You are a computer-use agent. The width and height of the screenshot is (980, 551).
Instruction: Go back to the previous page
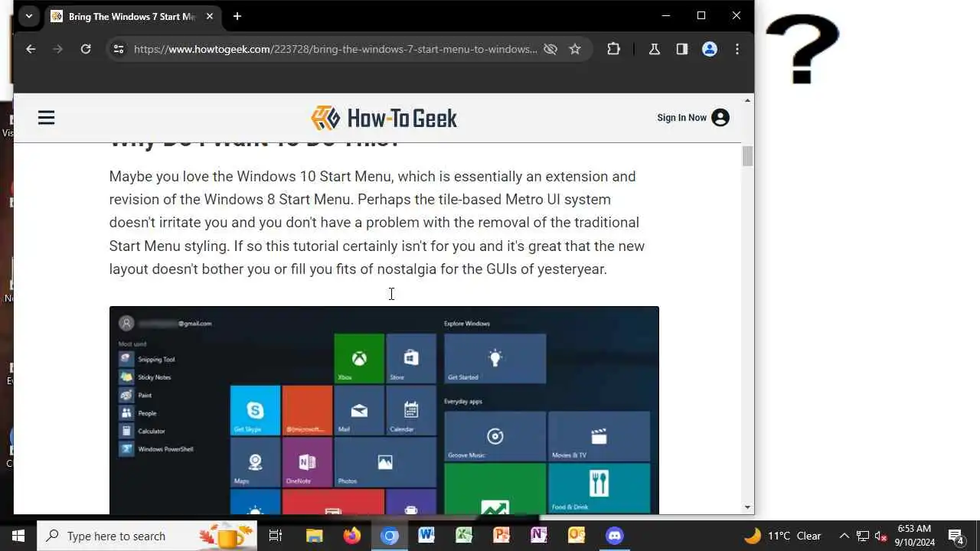[x=31, y=49]
